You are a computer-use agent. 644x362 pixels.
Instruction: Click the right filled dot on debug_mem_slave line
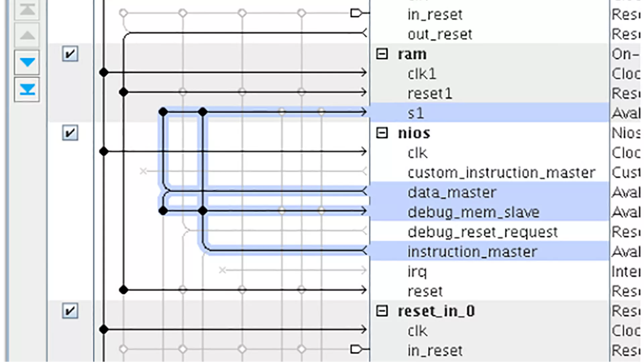(203, 211)
